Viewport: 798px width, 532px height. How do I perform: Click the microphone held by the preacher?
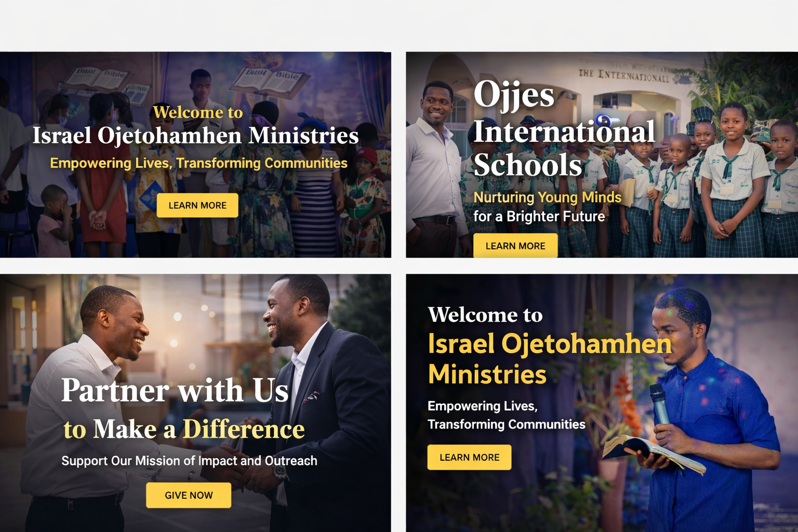pos(659,404)
